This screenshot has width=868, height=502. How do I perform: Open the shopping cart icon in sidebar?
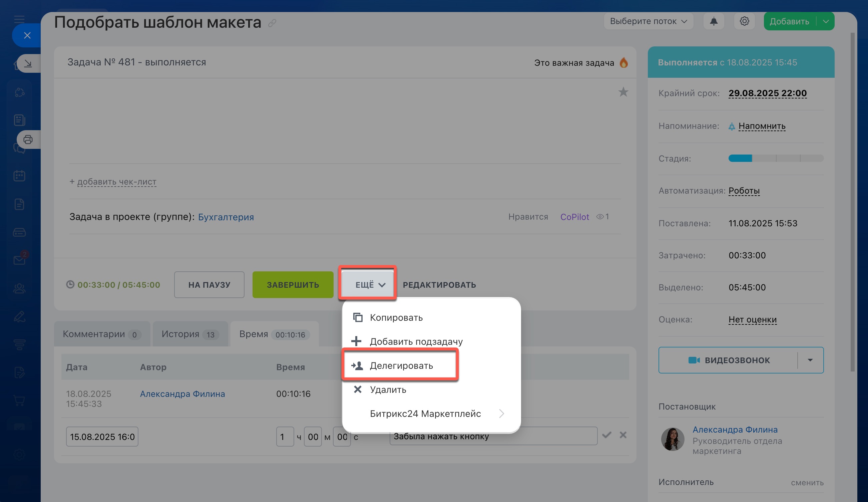click(x=19, y=400)
